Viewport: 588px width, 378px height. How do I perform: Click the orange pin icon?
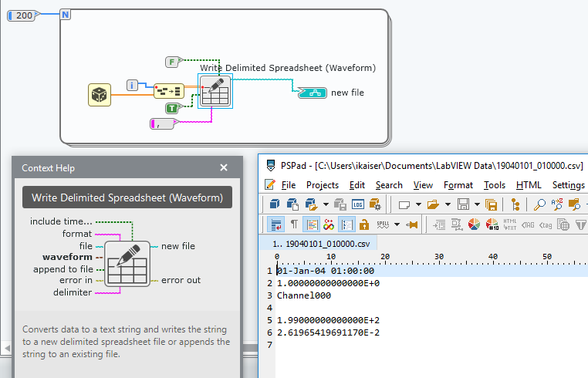412,225
